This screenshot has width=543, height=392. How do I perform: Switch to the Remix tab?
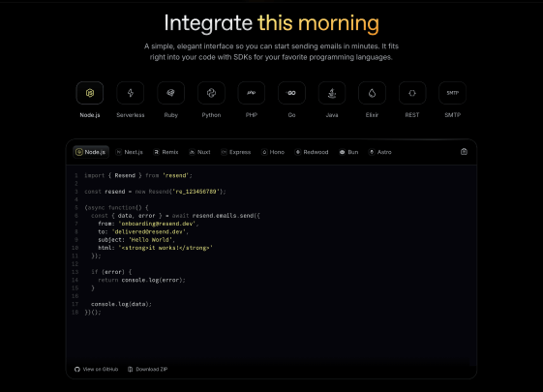click(x=166, y=152)
